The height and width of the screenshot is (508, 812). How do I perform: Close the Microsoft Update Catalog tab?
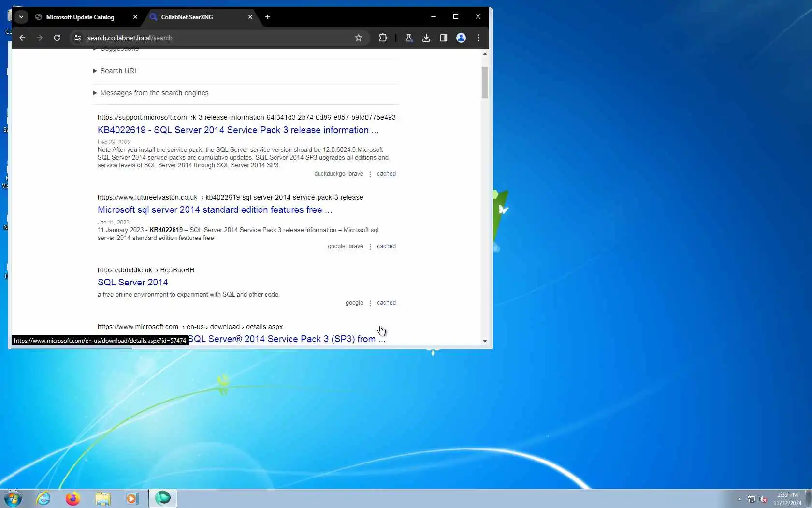135,17
